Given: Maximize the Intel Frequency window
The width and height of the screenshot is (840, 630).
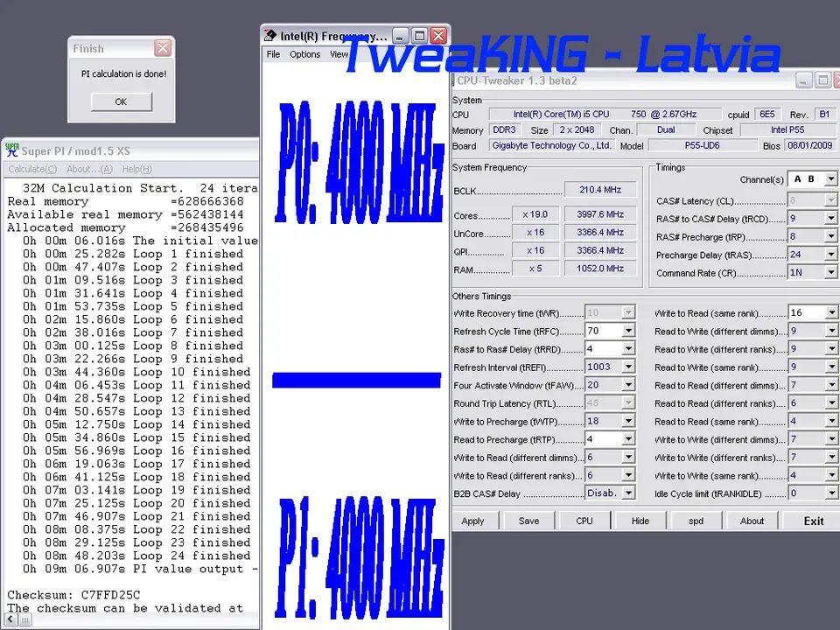Looking at the screenshot, I should click(x=419, y=36).
